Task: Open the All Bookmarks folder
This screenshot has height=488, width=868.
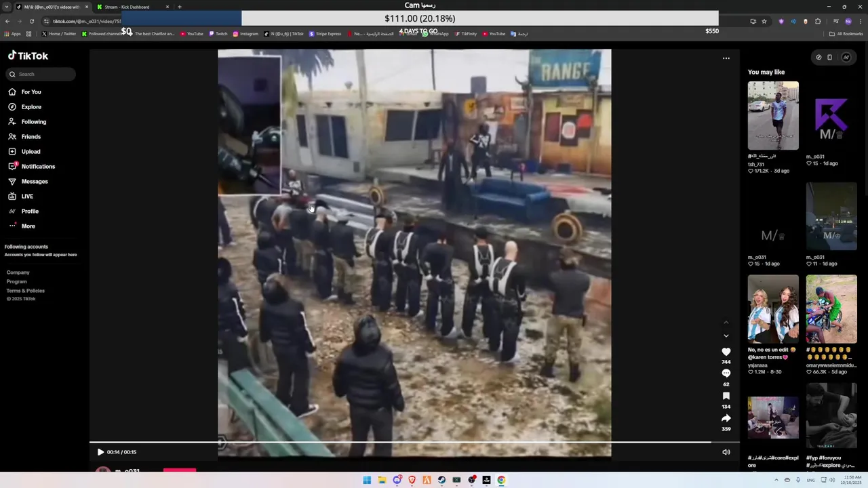Action: tap(846, 34)
